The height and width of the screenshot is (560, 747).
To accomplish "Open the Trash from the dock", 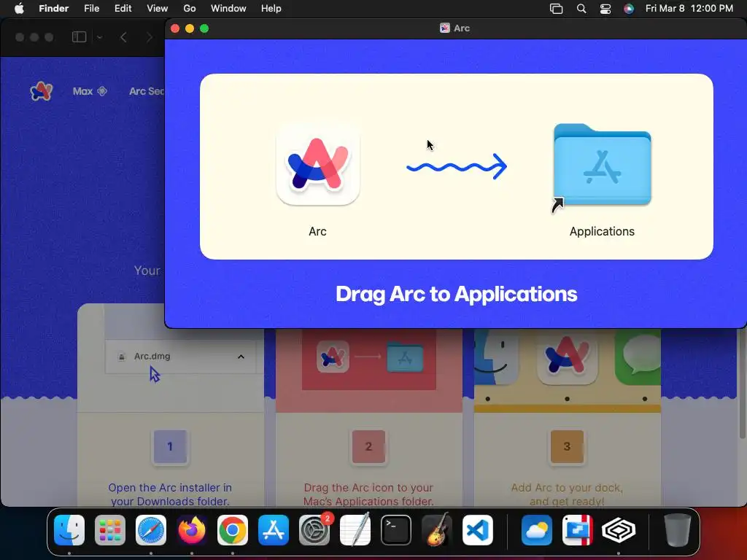I will pos(677,530).
